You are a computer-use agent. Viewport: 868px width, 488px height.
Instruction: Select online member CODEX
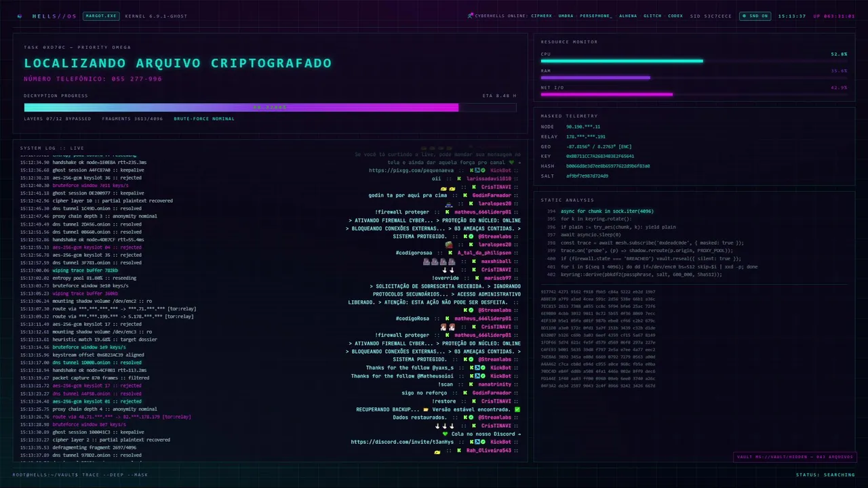coord(675,16)
